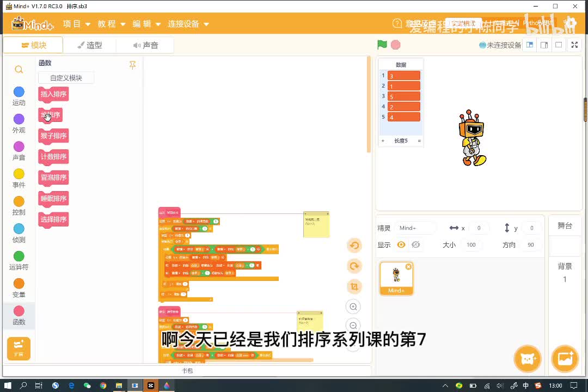Add a new backdrop image button
The height and width of the screenshot is (392, 588).
565,359
